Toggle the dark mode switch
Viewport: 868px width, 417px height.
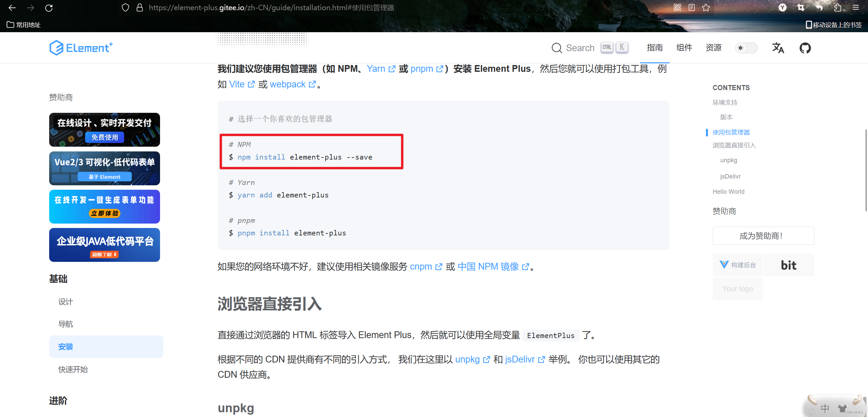tap(746, 48)
